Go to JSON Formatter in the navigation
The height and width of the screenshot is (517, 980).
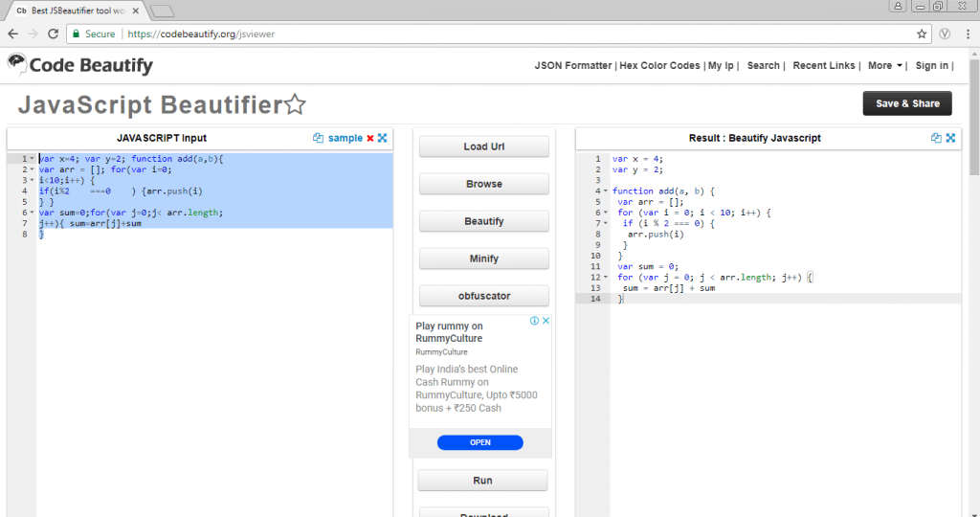pos(572,66)
